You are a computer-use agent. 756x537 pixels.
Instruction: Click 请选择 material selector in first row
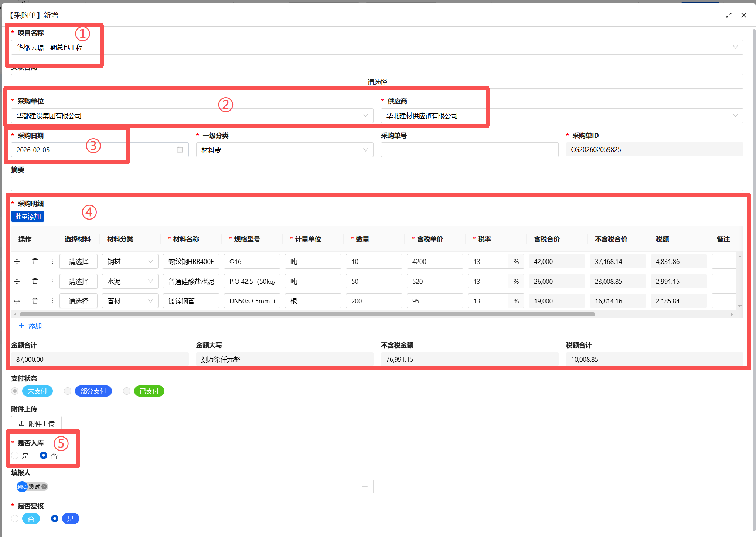[x=78, y=261]
